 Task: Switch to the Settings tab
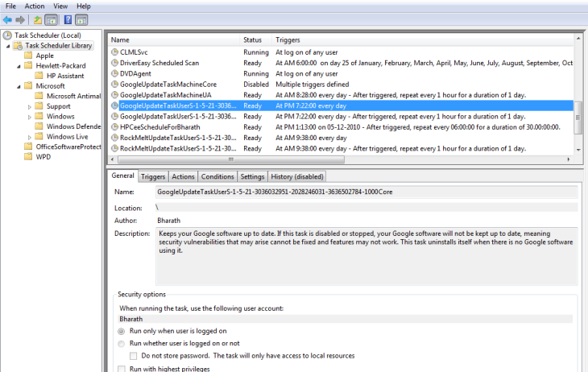pyautogui.click(x=252, y=176)
